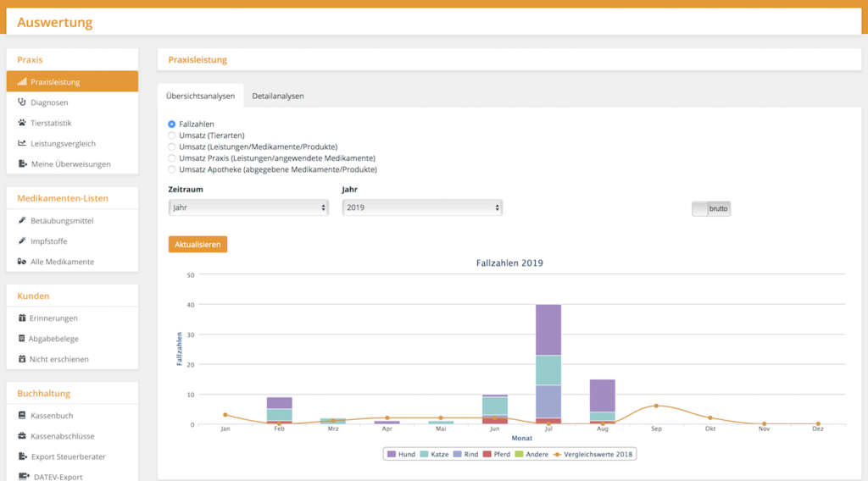
Task: Click the Betäubungsmittel syringe icon
Action: coord(22,221)
